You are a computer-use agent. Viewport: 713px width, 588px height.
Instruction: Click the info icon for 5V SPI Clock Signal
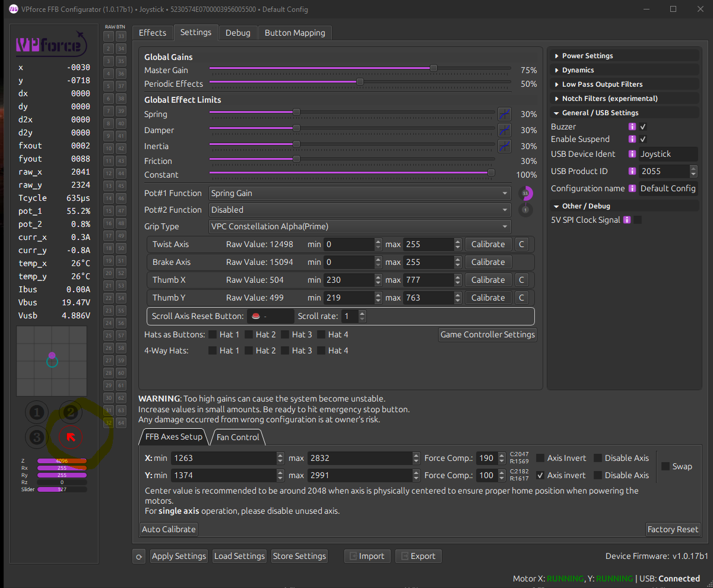click(626, 220)
